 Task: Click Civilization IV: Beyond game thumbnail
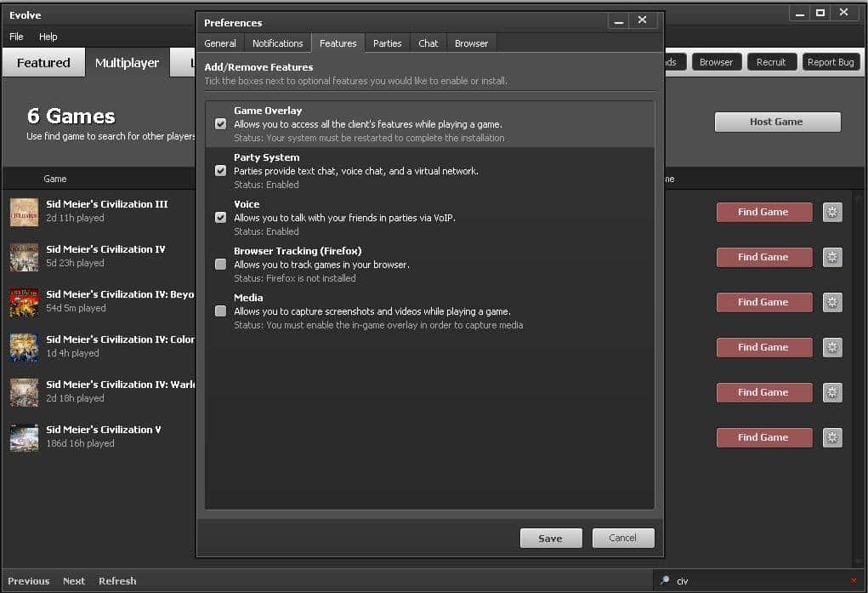(24, 303)
